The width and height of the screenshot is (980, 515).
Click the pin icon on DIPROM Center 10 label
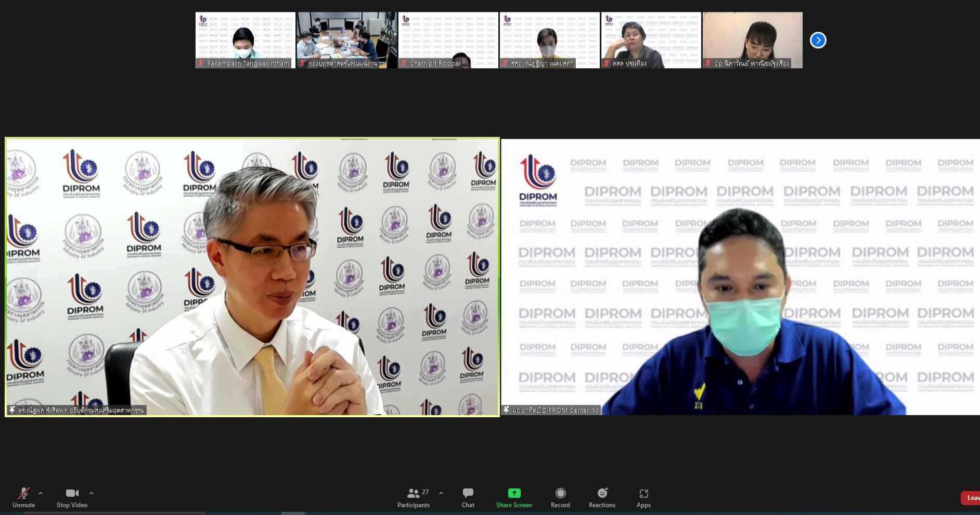(x=506, y=410)
